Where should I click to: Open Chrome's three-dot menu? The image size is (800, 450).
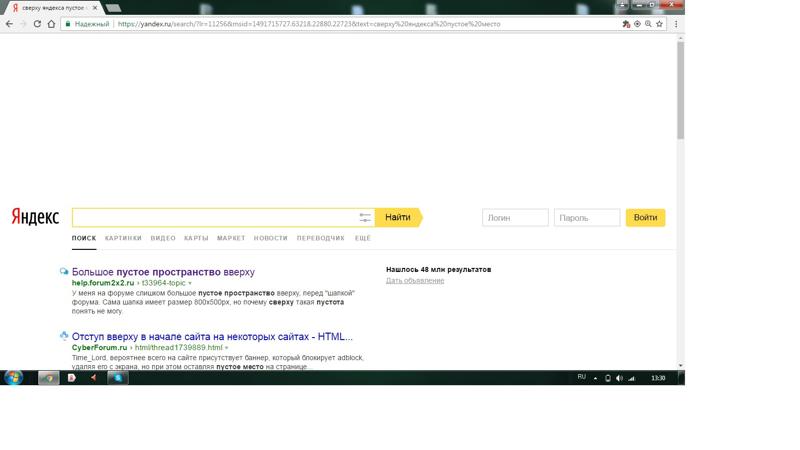click(x=676, y=24)
